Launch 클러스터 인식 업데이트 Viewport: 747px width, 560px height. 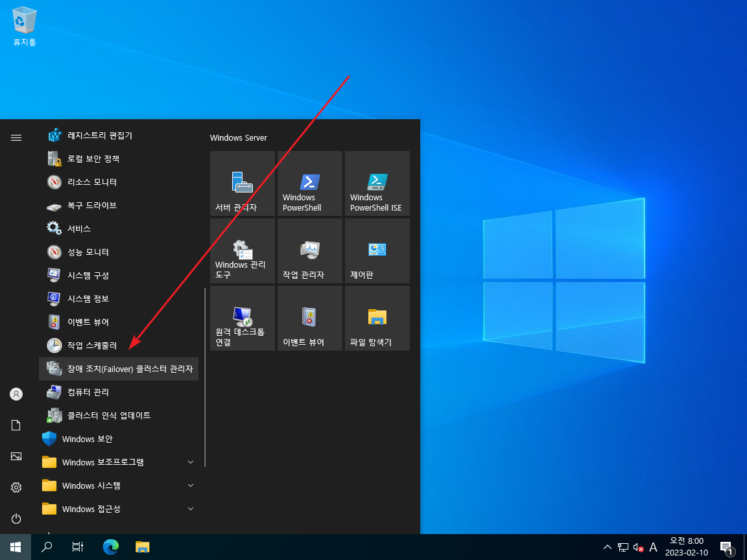pos(119,415)
